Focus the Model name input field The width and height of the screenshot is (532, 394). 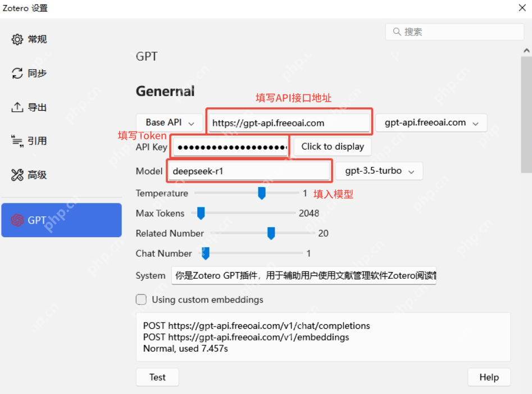click(x=249, y=171)
